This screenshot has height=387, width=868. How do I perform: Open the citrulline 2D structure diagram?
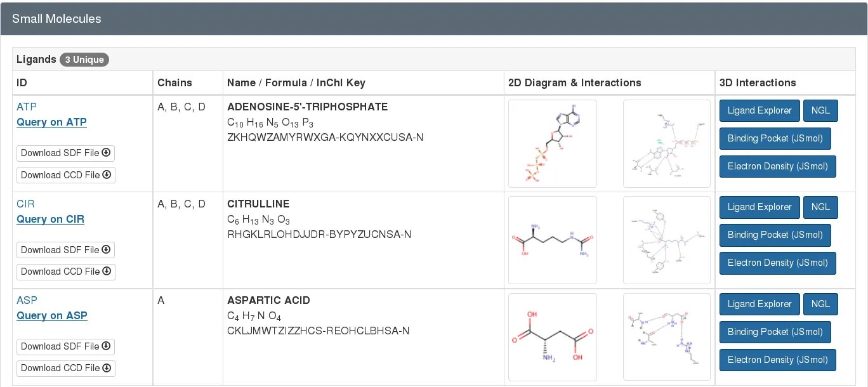click(552, 240)
